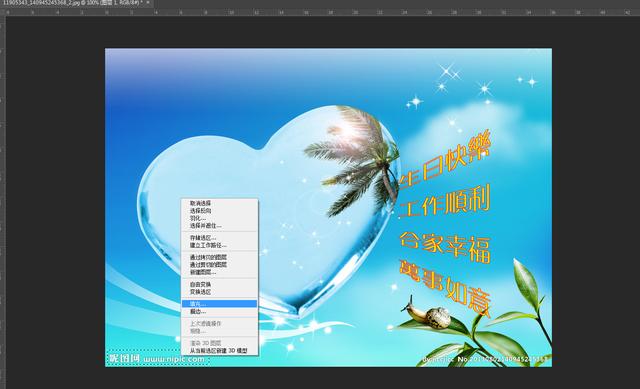The width and height of the screenshot is (640, 389).
Task: Choose 通过剪切的图层 (Layer via Cut)
Action: [x=219, y=265]
